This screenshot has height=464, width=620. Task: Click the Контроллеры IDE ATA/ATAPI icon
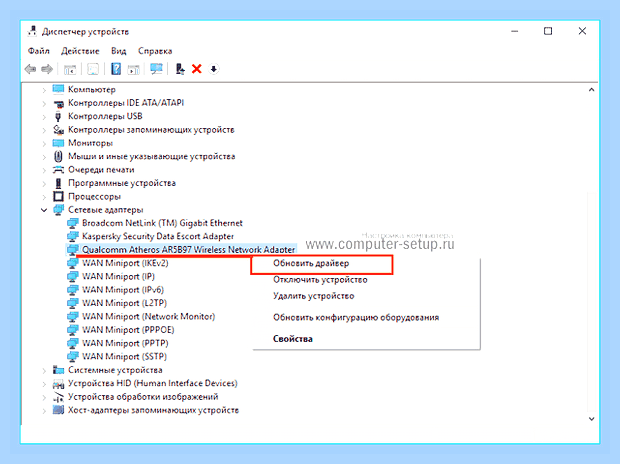pos(59,103)
